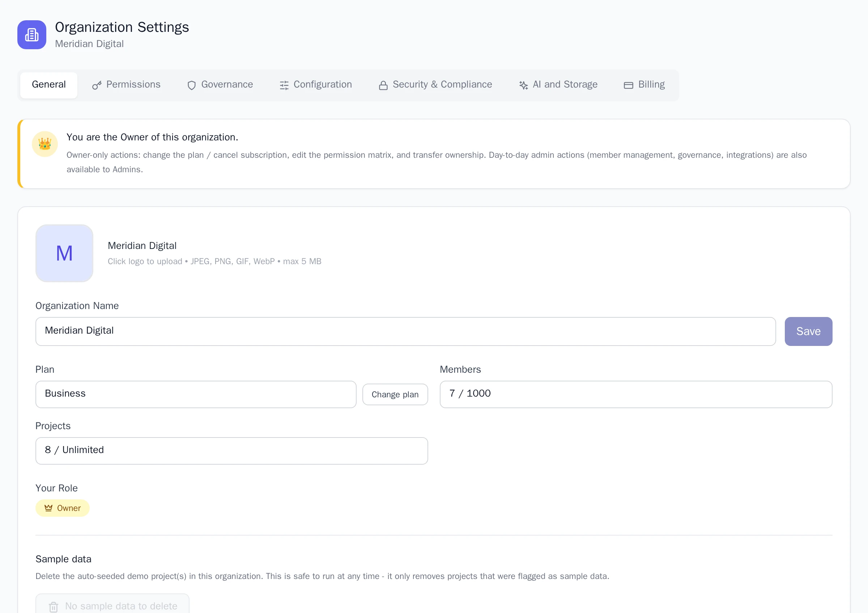Click the trash icon for sample data
The width and height of the screenshot is (868, 613).
coord(54,606)
